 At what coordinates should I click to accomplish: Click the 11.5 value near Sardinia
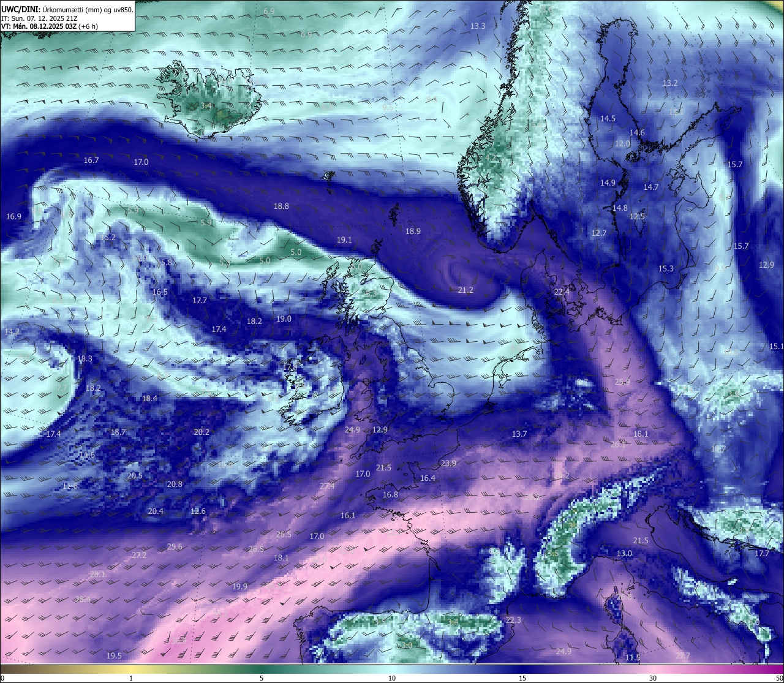pos(633,657)
